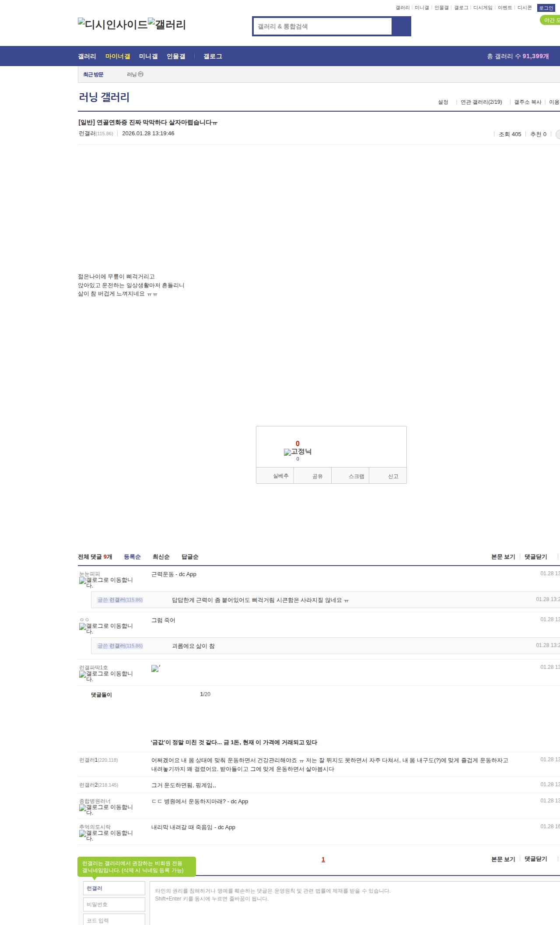Open the 설정 menu in gallery header
This screenshot has width=560, height=925.
pyautogui.click(x=443, y=102)
